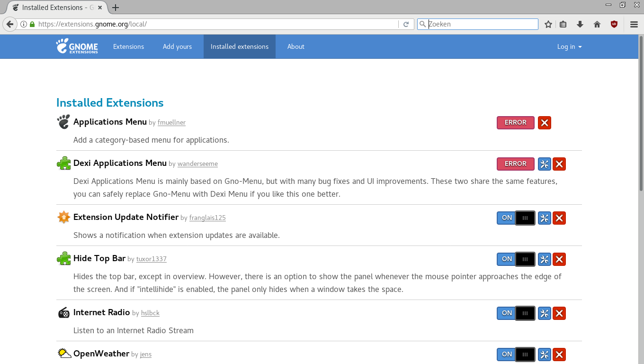The image size is (644, 364).
Task: Uninstall OpenWeather extension
Action: pos(559,355)
